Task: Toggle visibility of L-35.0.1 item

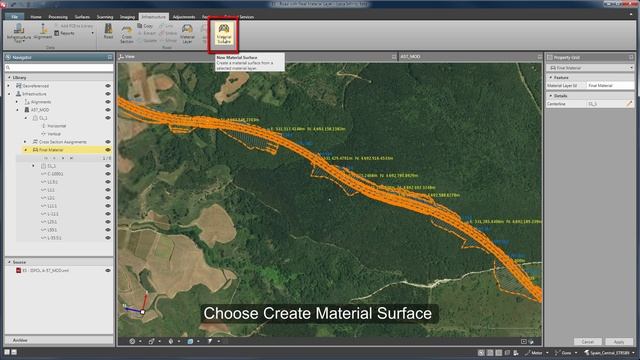Action: [x=108, y=238]
